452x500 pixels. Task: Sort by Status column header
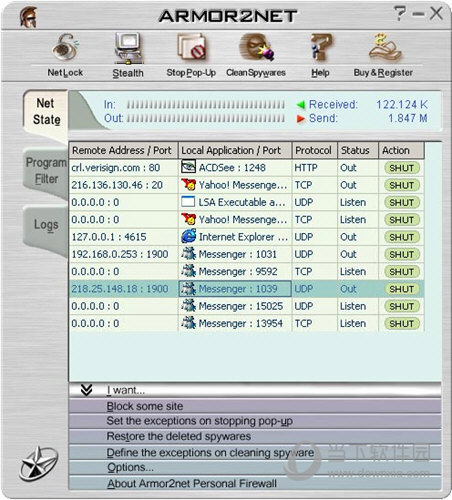click(358, 150)
